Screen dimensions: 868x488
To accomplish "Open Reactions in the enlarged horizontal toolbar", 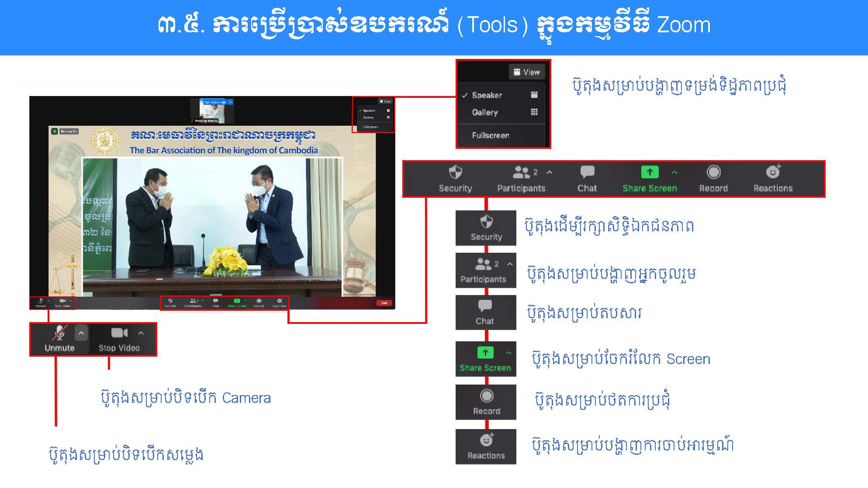I will (773, 179).
